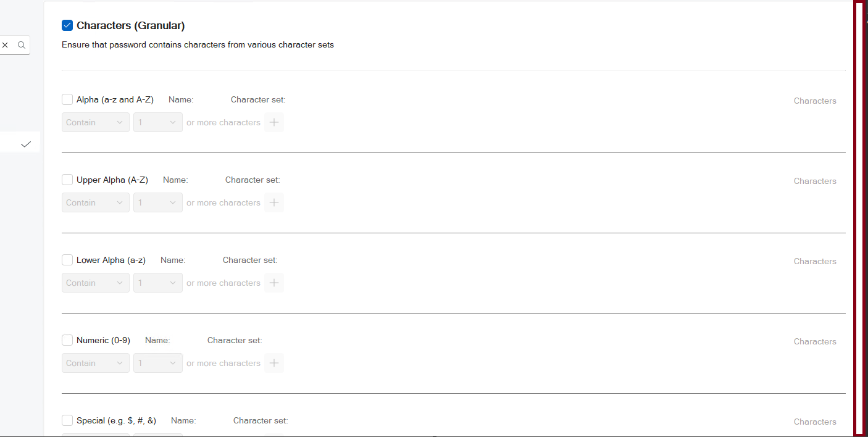This screenshot has width=868, height=437.
Task: Enable the Special characters checkbox
Action: point(67,420)
